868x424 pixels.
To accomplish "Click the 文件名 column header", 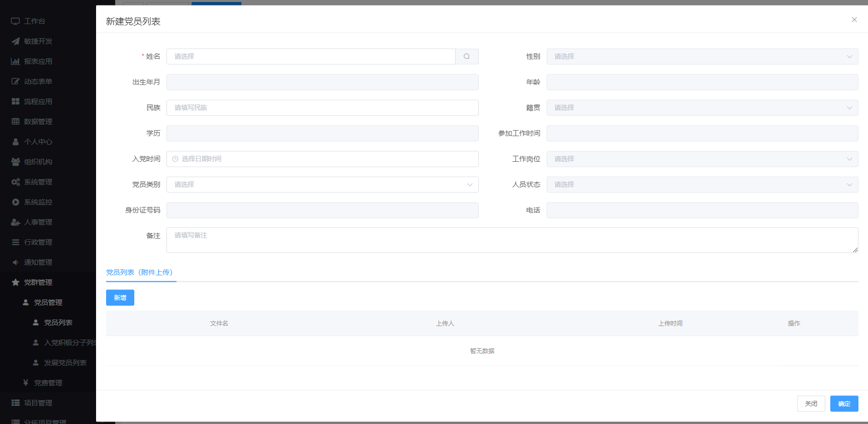I will tap(219, 324).
